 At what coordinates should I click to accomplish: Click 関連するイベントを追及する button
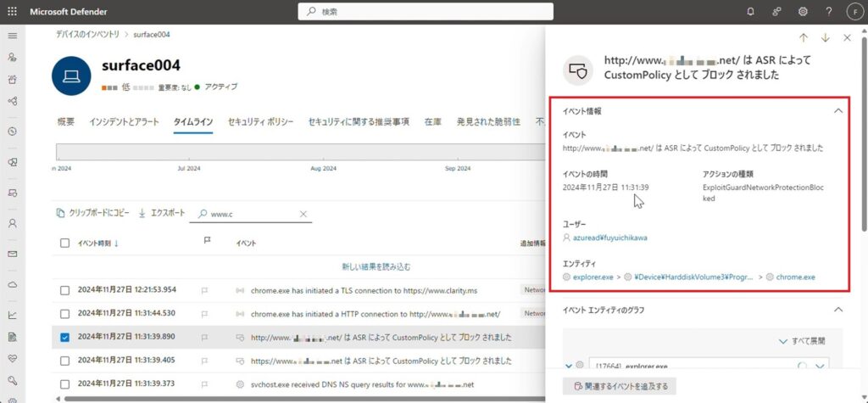620,386
